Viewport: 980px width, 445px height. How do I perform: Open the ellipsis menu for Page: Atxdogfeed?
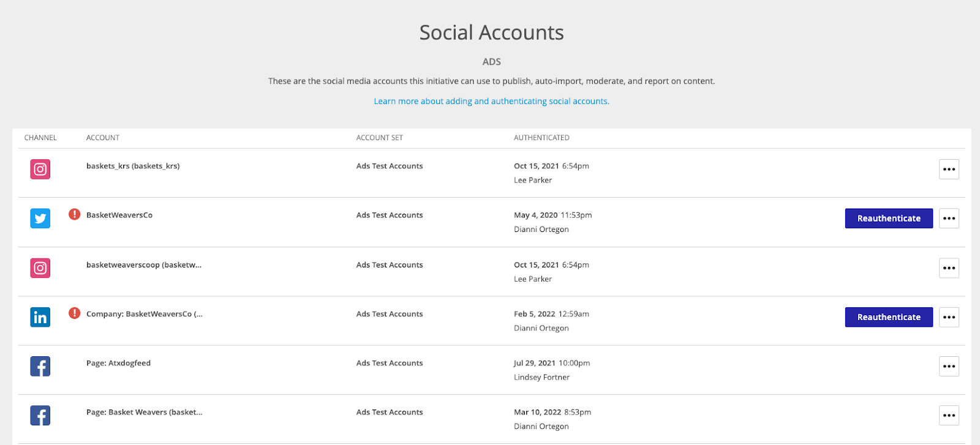tap(949, 366)
